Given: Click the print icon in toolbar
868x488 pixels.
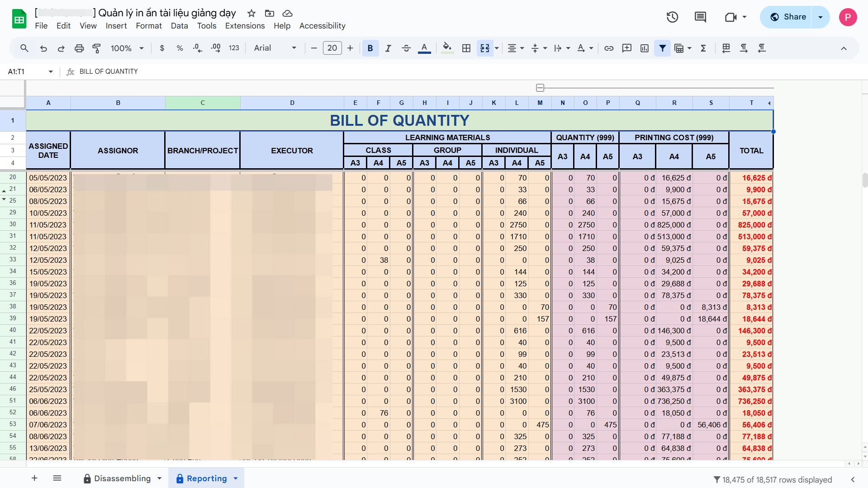Looking at the screenshot, I should pyautogui.click(x=79, y=48).
